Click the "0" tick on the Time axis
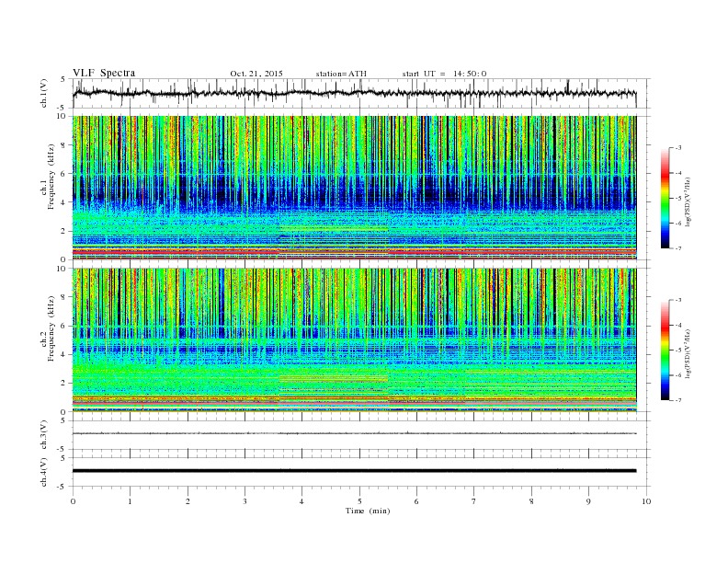This screenshot has width=728, height=563. tap(73, 501)
